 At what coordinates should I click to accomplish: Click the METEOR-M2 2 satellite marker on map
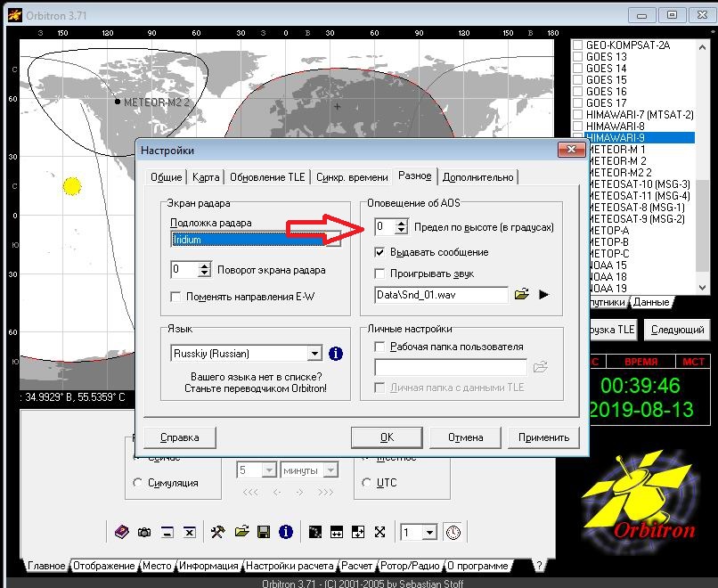tap(118, 102)
